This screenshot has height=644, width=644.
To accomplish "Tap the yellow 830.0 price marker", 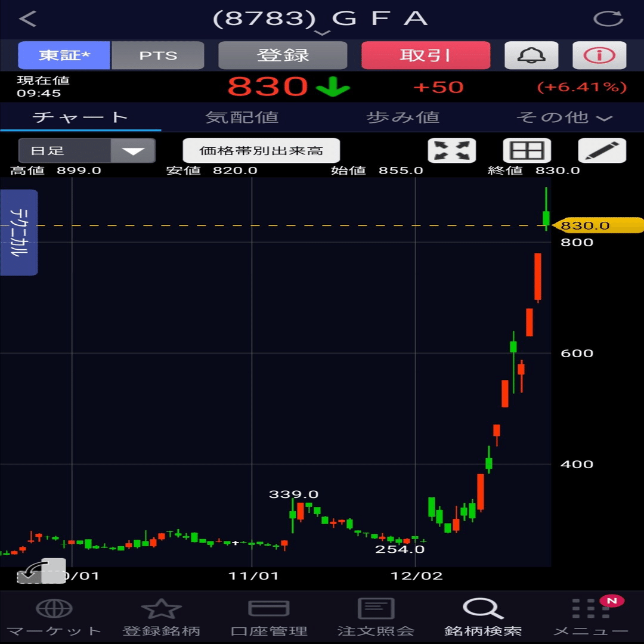I will click(598, 225).
